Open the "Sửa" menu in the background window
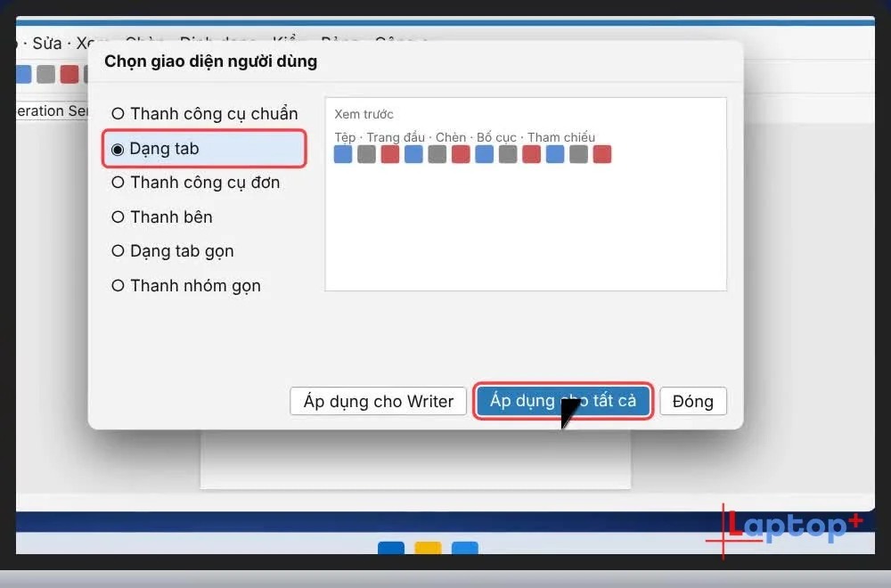 pyautogui.click(x=46, y=43)
